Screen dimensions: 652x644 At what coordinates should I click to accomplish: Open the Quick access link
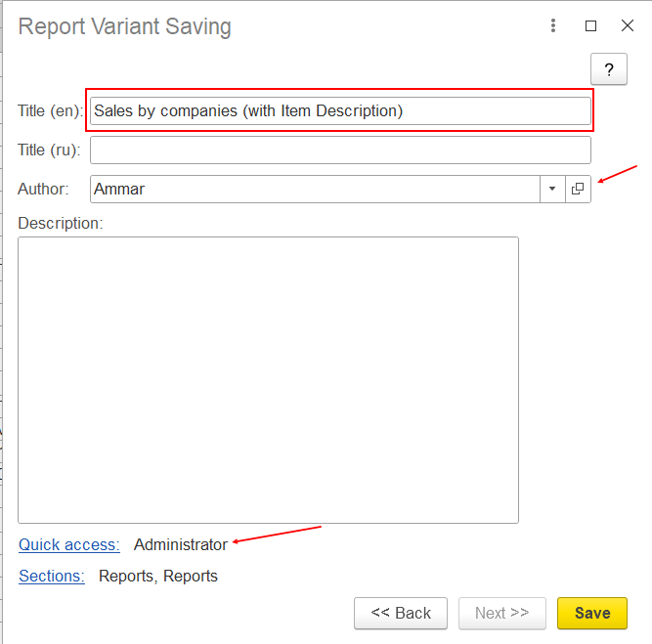68,544
